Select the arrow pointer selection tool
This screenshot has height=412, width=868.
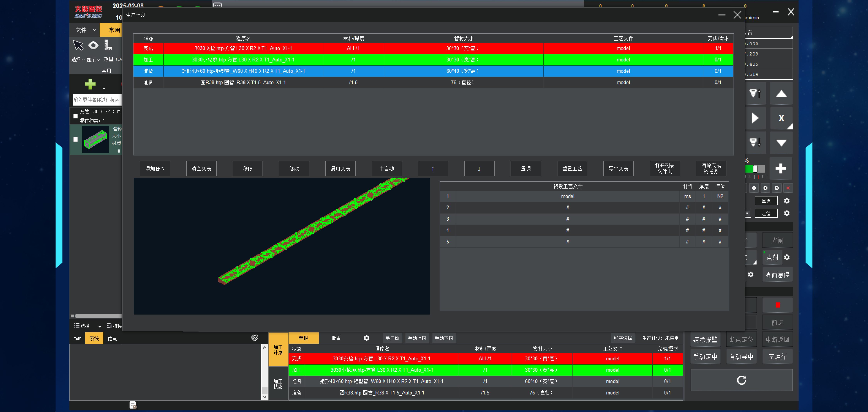(78, 45)
